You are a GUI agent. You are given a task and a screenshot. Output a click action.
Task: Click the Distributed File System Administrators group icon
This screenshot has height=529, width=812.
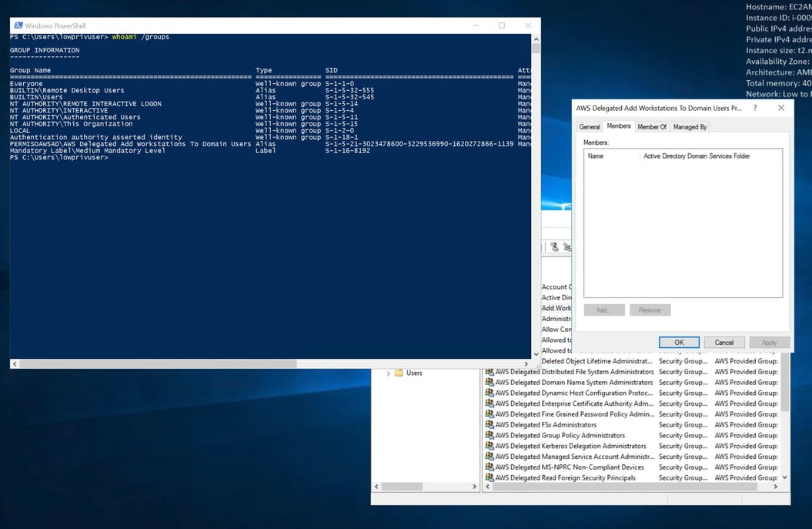click(x=490, y=372)
